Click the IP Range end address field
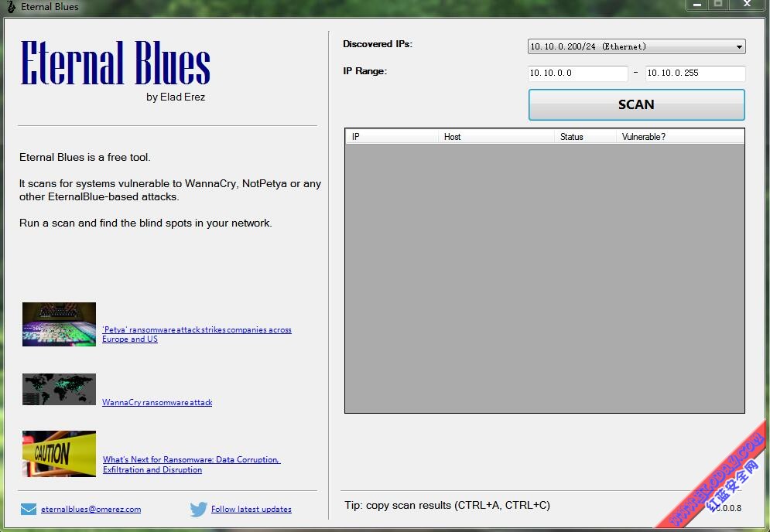The image size is (770, 532). click(696, 73)
